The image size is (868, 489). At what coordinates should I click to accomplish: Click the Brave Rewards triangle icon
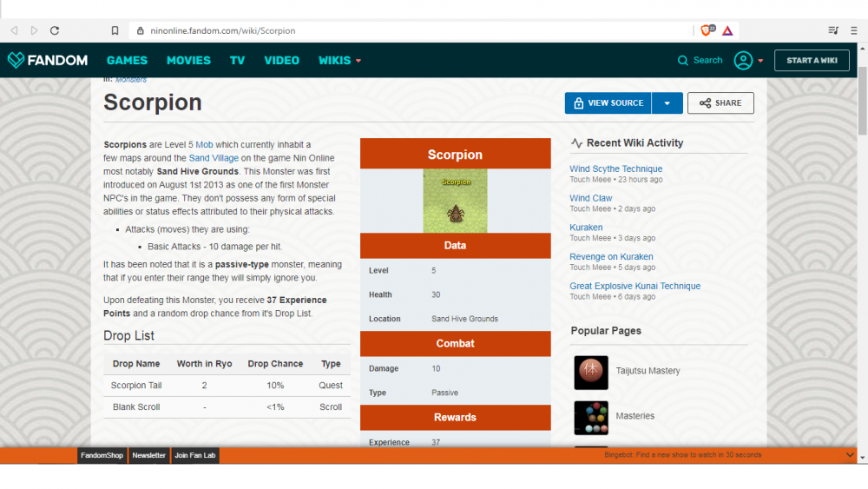coord(727,30)
